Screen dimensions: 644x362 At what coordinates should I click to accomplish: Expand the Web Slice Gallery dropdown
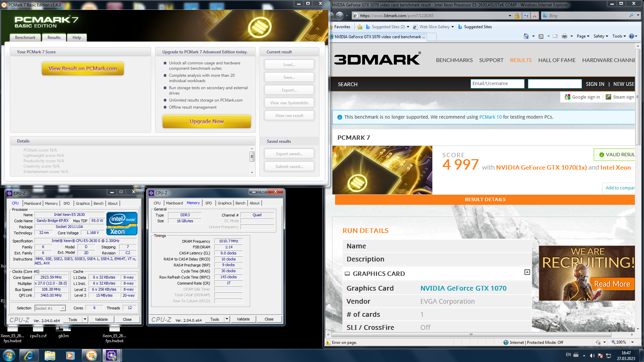tap(452, 27)
